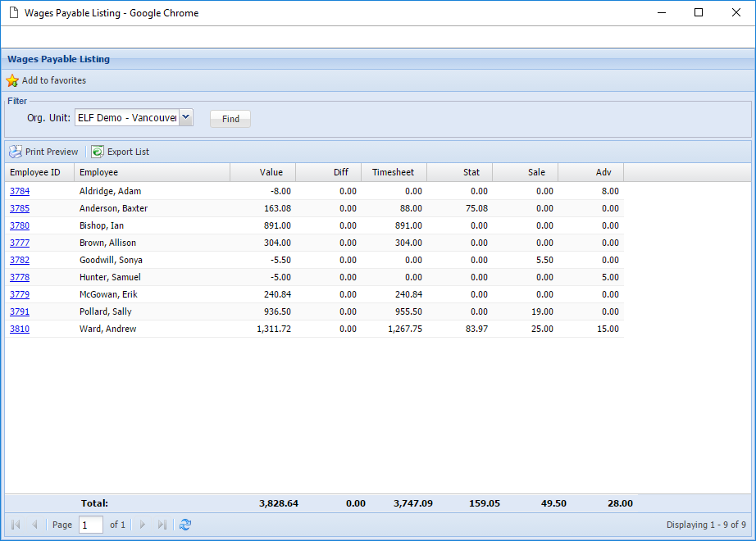
Task: Sort the table by the Timesheet column header
Action: pyautogui.click(x=394, y=172)
